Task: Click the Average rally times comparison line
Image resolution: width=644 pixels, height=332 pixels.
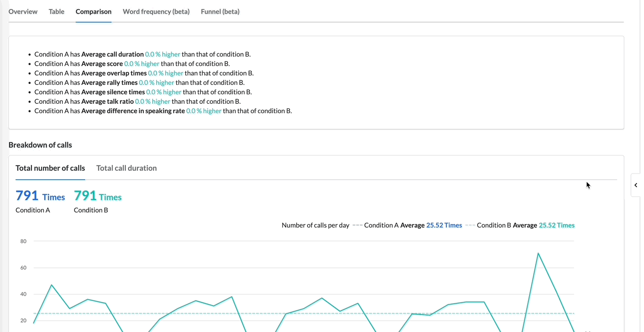Action: (x=140, y=83)
